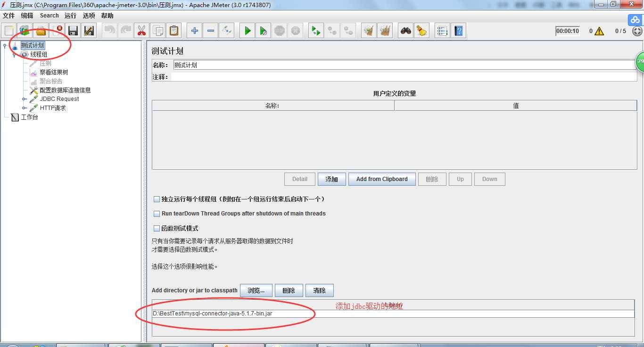Click the Detail button
Image resolution: width=644 pixels, height=347 pixels.
(x=300, y=179)
